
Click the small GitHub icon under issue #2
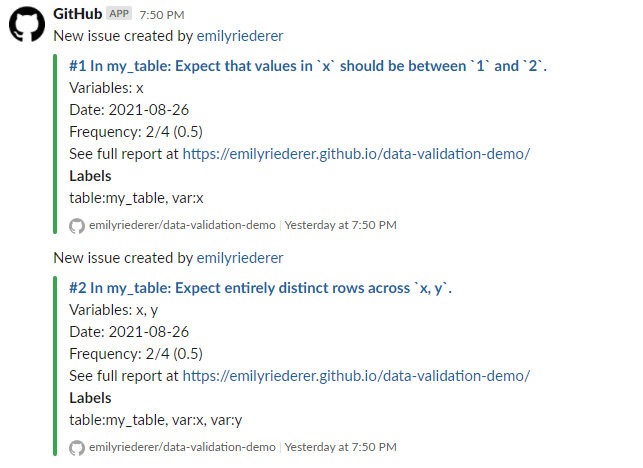pos(77,447)
